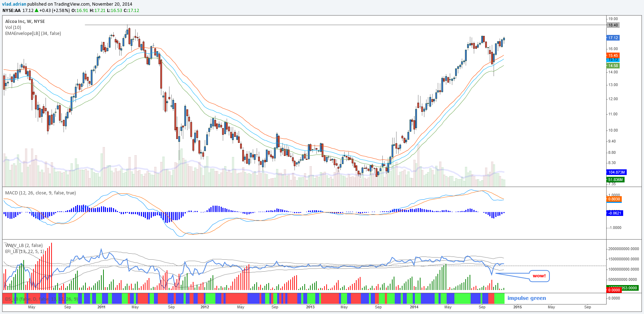Click the O:16.91 open value in header

pos(80,11)
